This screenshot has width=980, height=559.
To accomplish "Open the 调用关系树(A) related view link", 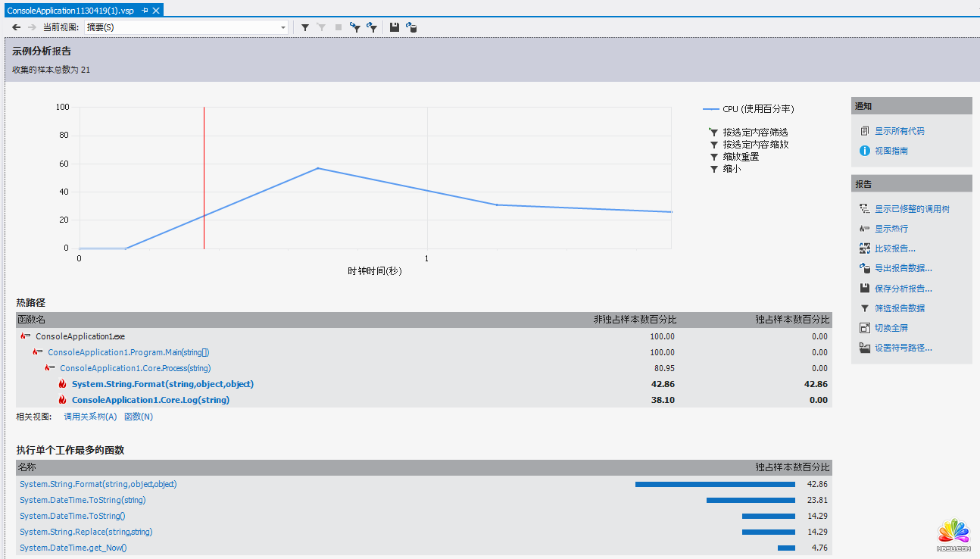I will pos(90,417).
